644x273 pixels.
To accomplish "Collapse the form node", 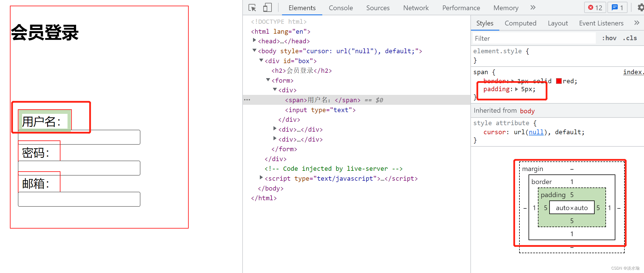I will [268, 80].
